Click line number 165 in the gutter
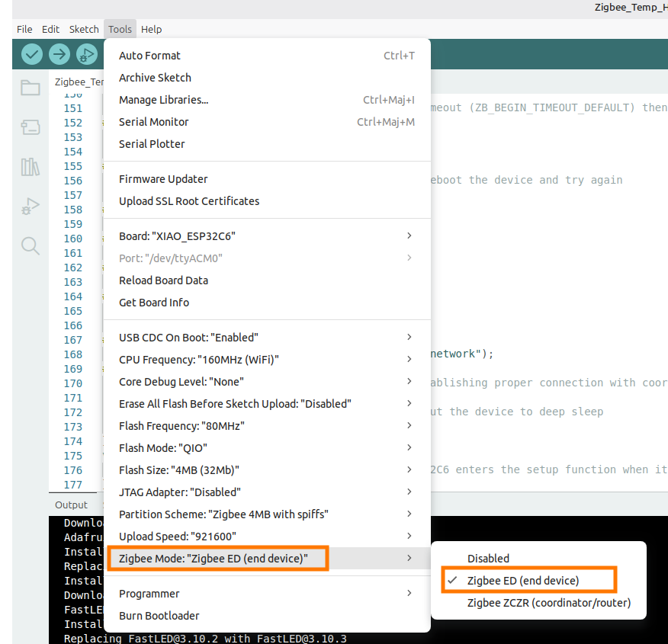Screen dimensions: 668x644 coord(73,311)
